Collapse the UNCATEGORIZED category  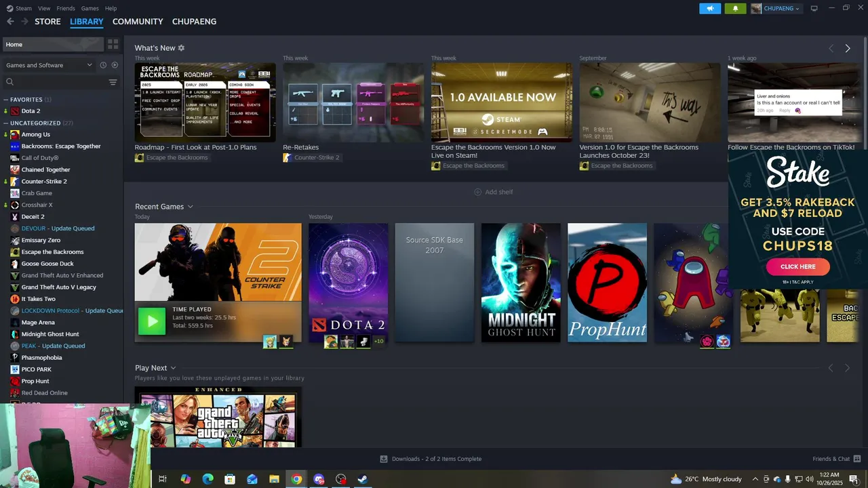pyautogui.click(x=6, y=123)
